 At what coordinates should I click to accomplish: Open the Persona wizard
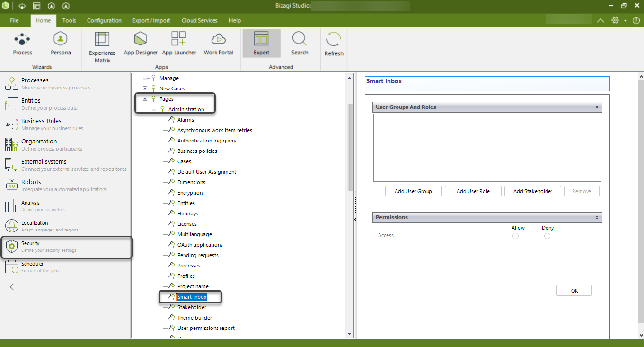point(61,44)
